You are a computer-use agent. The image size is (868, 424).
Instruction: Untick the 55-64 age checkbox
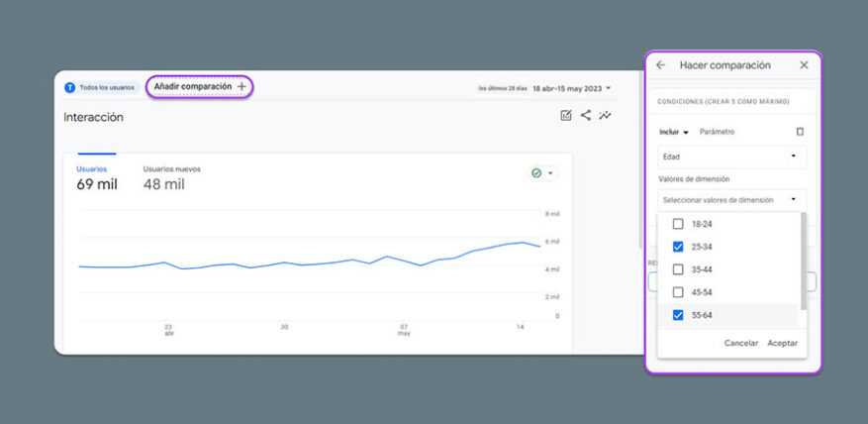coord(678,315)
